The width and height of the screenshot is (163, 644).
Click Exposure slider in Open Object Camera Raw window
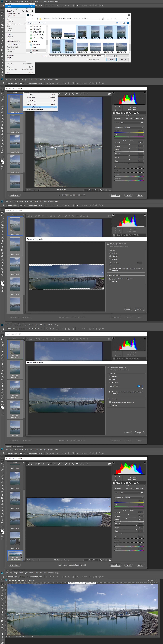pyautogui.click(x=129, y=514)
